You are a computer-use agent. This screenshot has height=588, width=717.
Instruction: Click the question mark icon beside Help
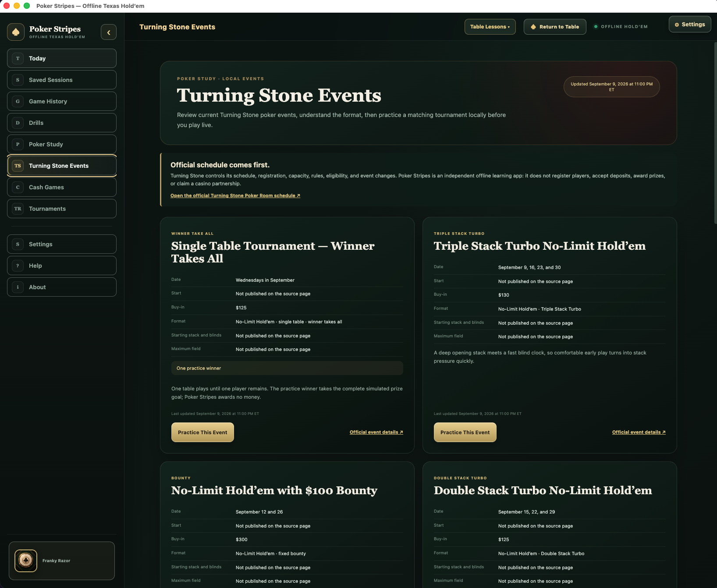click(x=18, y=266)
